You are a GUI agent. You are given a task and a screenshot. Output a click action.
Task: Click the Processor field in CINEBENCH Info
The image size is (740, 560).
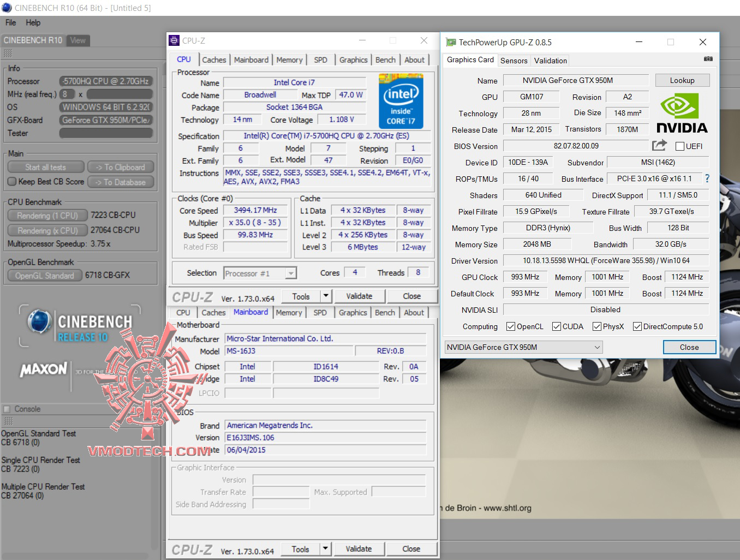click(x=106, y=81)
